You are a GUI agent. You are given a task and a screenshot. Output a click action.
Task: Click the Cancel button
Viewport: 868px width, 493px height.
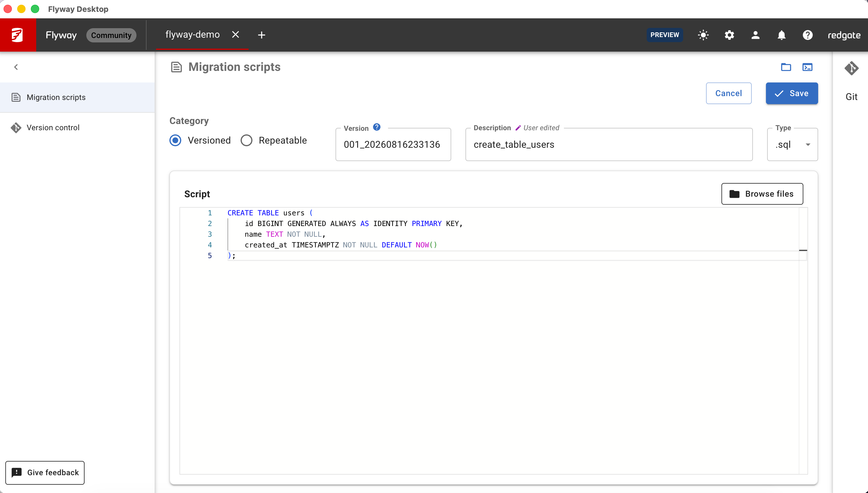728,93
